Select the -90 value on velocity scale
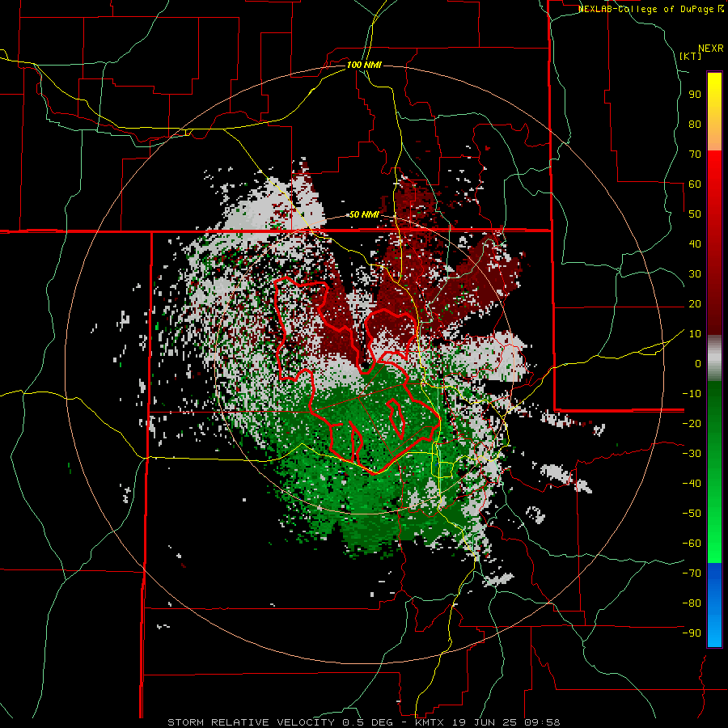This screenshot has width=728, height=728. [x=692, y=633]
